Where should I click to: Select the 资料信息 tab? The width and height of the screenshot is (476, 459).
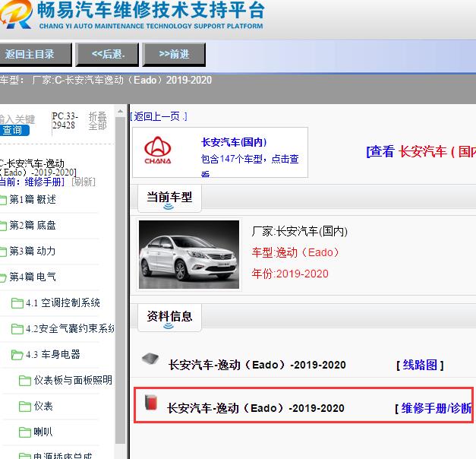click(x=169, y=318)
